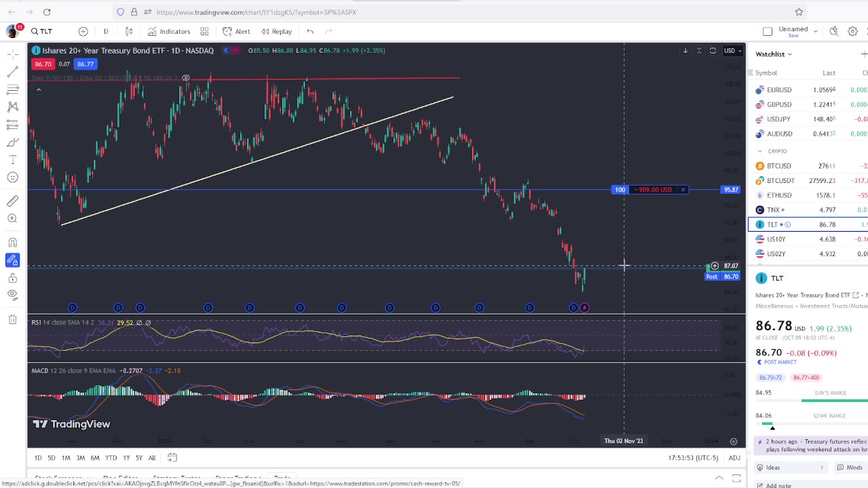Open the Indicators dialog

169,31
